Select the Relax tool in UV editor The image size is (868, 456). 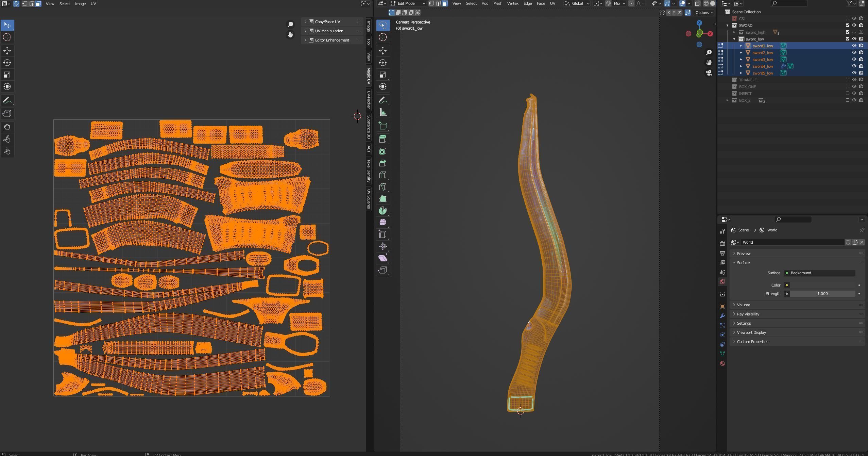(7, 139)
